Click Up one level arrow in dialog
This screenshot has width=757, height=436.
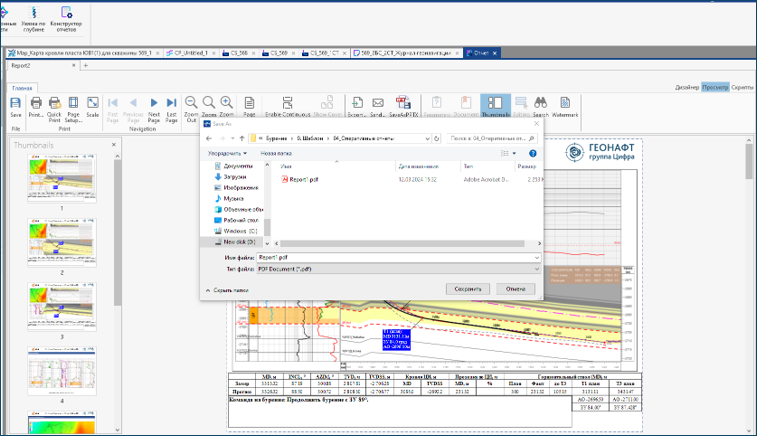242,139
